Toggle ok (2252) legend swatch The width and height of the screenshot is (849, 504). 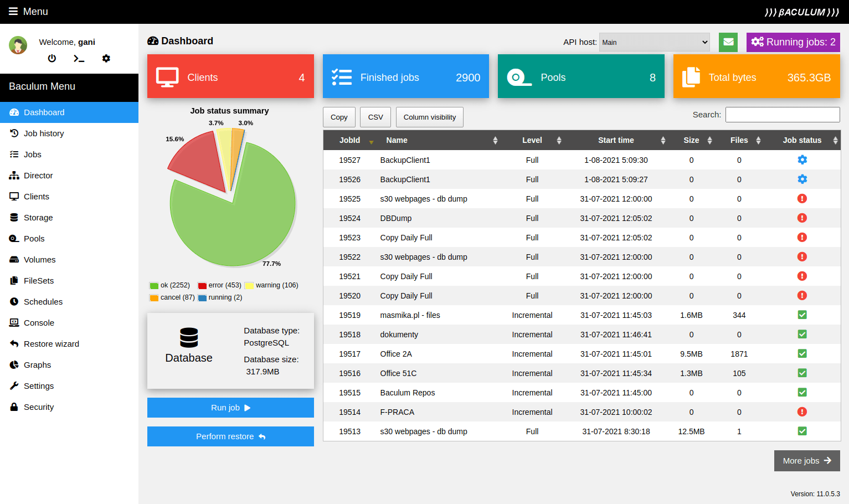coord(154,286)
